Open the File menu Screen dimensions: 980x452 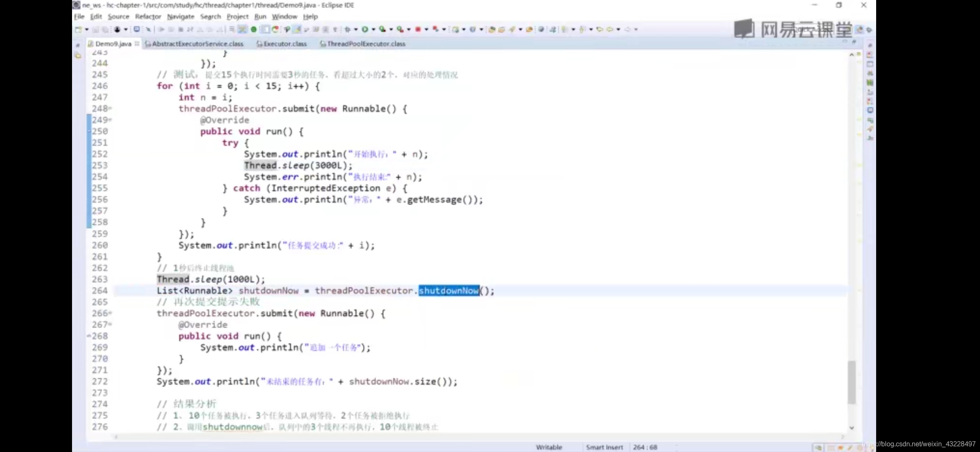[x=79, y=16]
